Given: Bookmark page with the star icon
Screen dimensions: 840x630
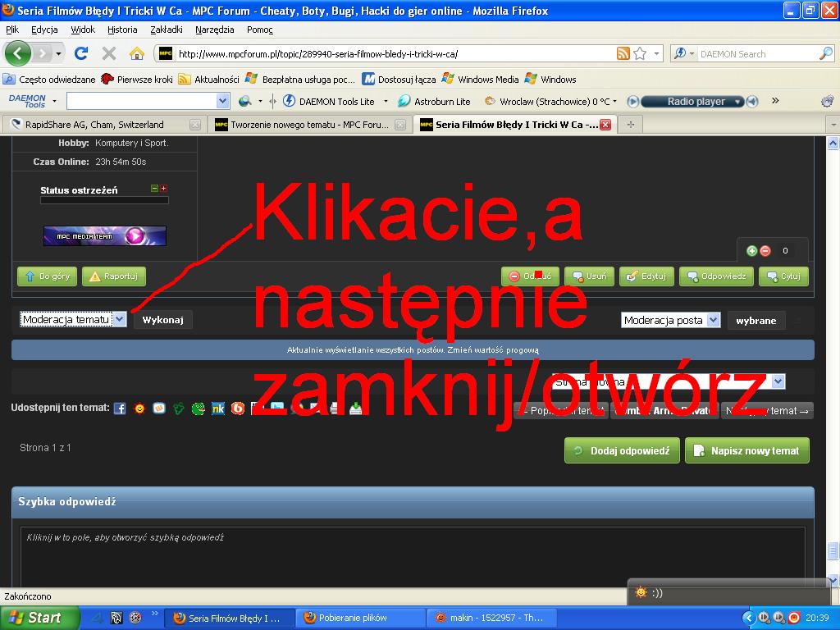Looking at the screenshot, I should pos(640,53).
